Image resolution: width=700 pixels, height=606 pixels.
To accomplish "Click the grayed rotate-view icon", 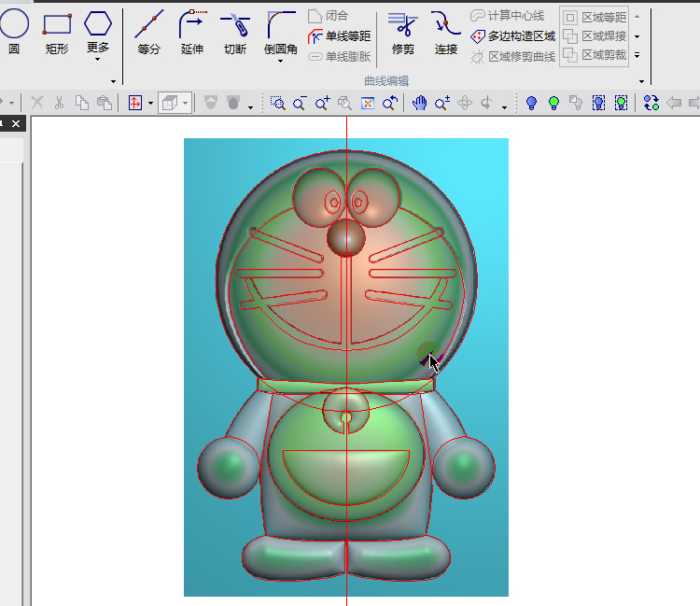I will coord(486,103).
